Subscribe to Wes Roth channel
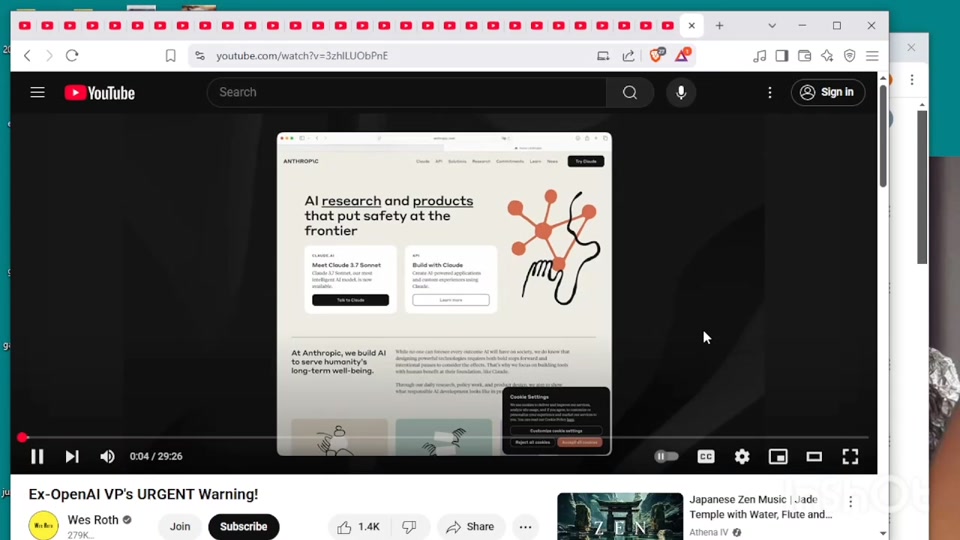Screen dimensions: 960x540 click(243, 526)
